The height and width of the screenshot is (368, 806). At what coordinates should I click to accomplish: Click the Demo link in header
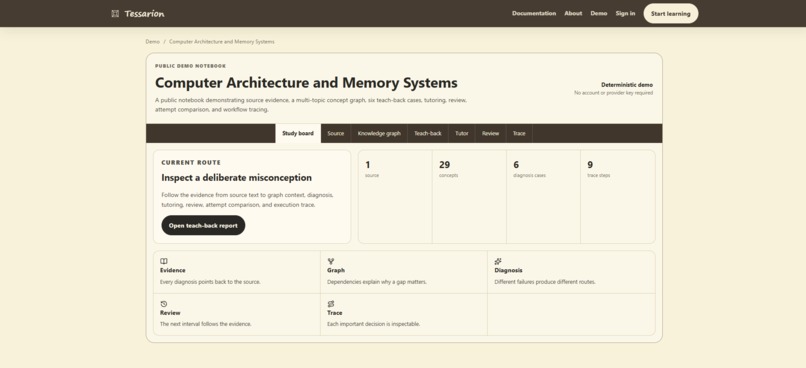(599, 13)
